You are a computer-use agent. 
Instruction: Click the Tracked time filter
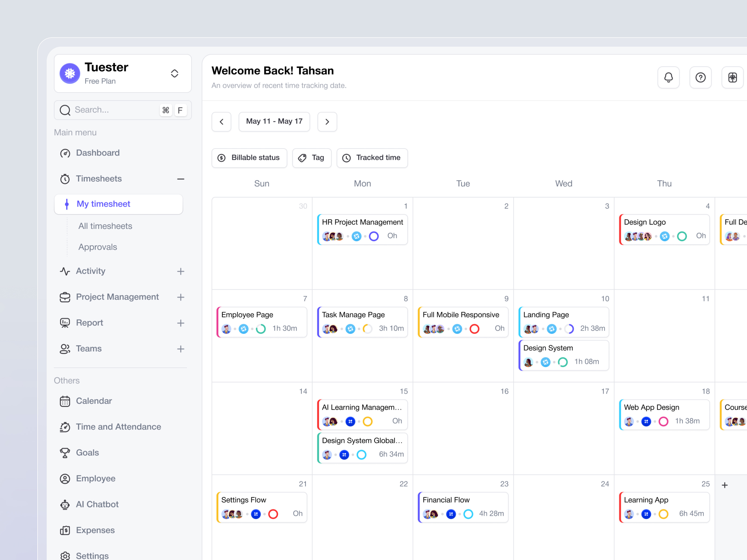(x=372, y=158)
